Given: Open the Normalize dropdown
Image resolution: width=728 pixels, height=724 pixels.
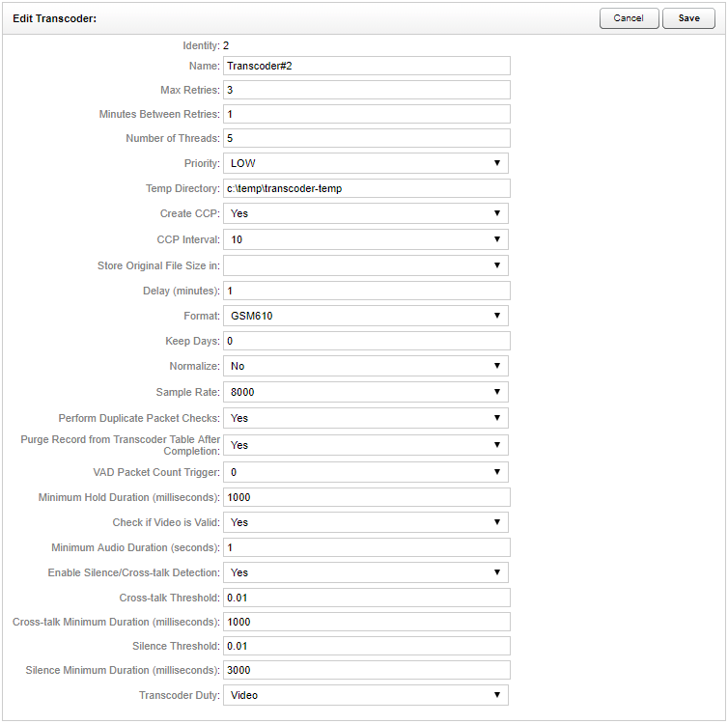Looking at the screenshot, I should pyautogui.click(x=366, y=366).
